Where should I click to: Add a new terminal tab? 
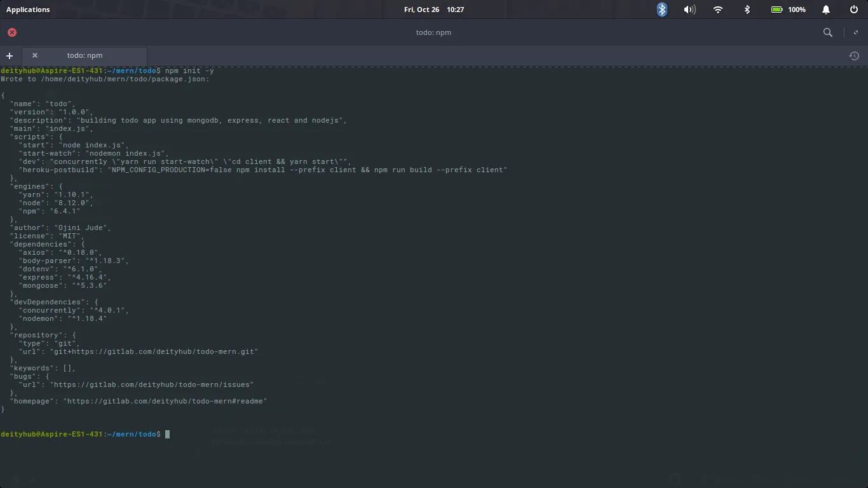coord(10,56)
